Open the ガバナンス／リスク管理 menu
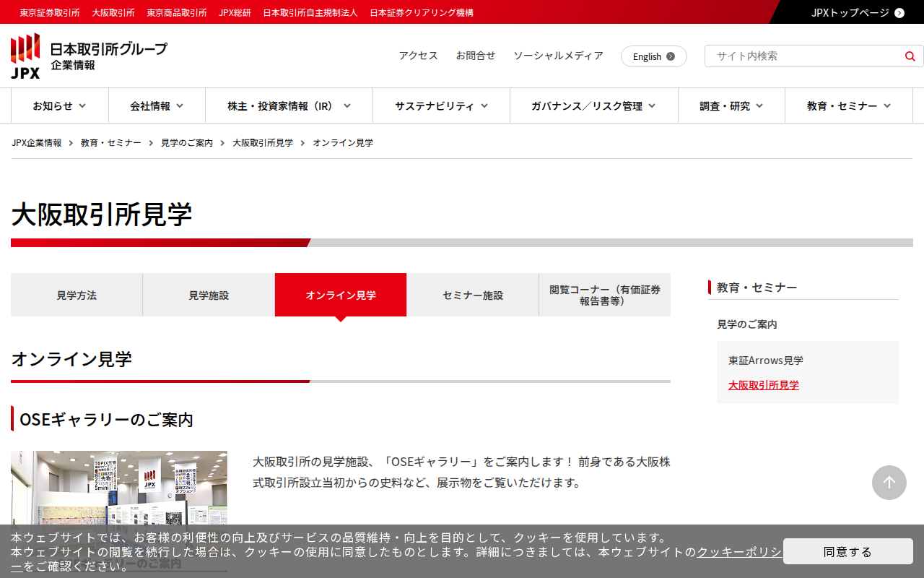The image size is (924, 578). [594, 106]
